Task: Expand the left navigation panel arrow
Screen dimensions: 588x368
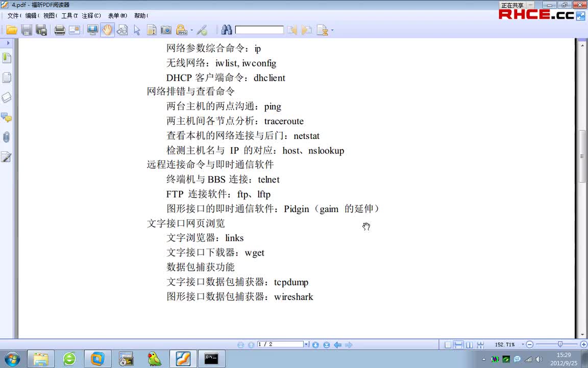Action: 8,43
